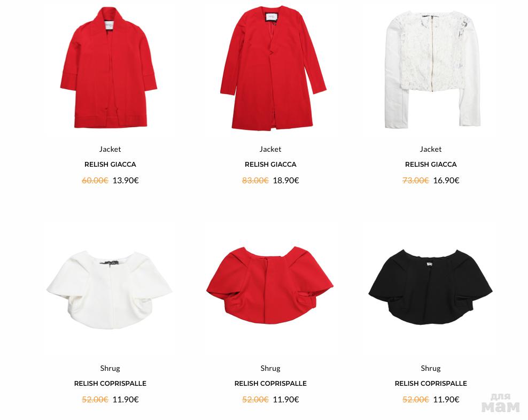Viewport: 528px width, 420px height.
Task: Click RELISH GIACCA title priced 13.90€
Action: click(x=110, y=165)
